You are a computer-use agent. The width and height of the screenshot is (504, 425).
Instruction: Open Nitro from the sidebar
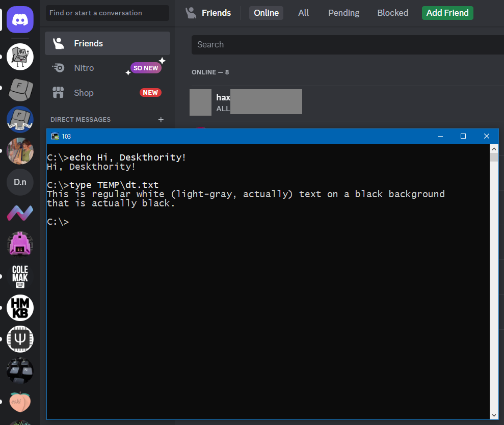click(84, 68)
